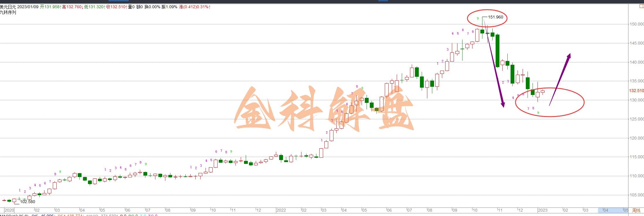The height and width of the screenshot is (216, 644).
Task: Click the highlighted 04 time range slider
Action: (x=613, y=210)
